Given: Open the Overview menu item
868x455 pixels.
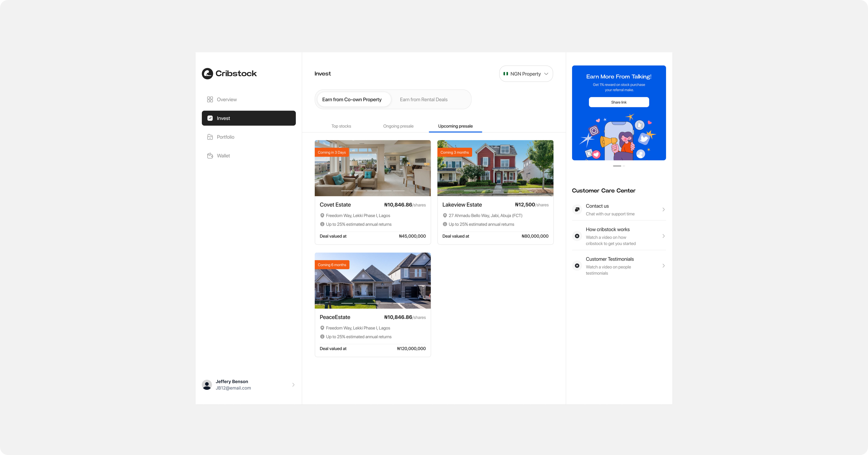Looking at the screenshot, I should click(249, 100).
